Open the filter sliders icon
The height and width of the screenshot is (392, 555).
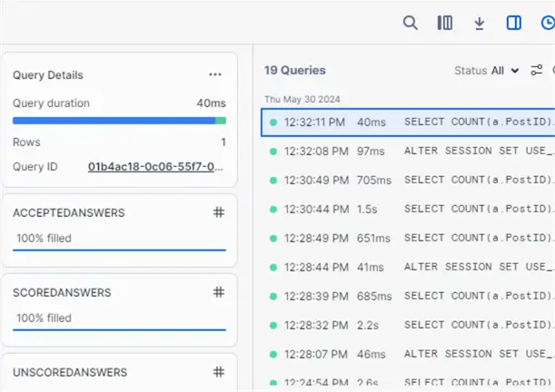pyautogui.click(x=537, y=70)
